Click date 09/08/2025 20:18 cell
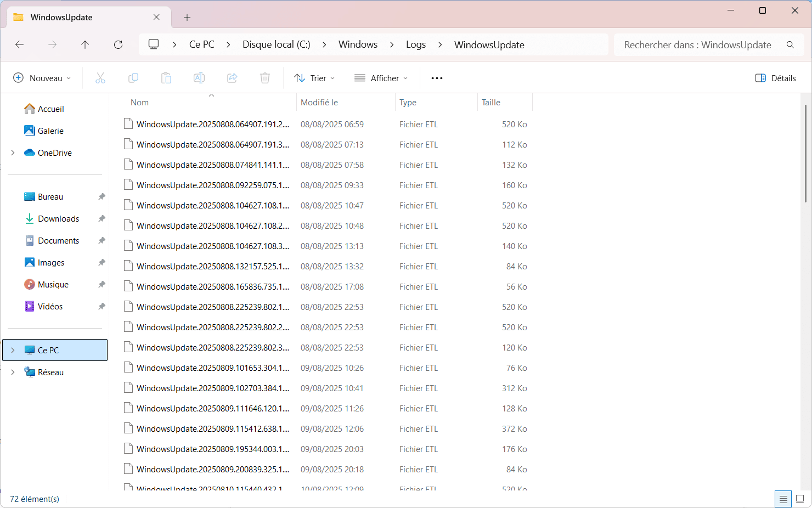Viewport: 812px width, 508px height. (332, 469)
